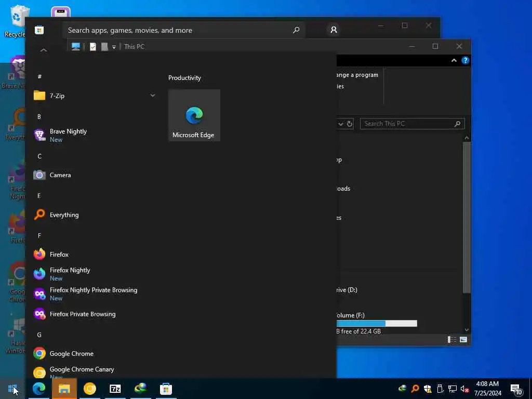Click the New folder quick access icon
532x399 pixels.
(x=104, y=46)
